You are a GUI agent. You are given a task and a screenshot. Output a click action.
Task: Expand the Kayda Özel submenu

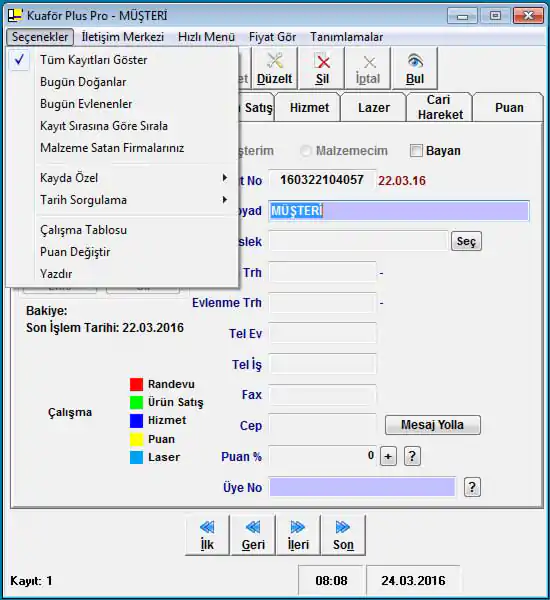point(122,178)
